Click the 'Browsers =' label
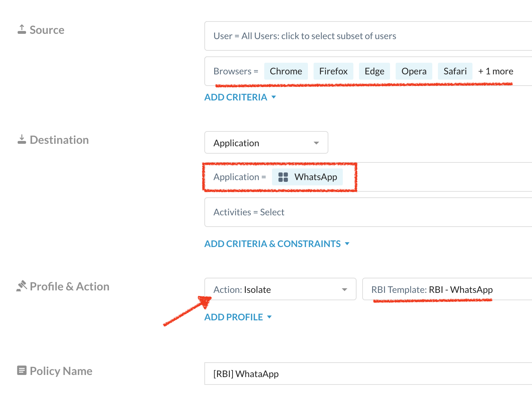Image resolution: width=532 pixels, height=394 pixels. pos(236,71)
